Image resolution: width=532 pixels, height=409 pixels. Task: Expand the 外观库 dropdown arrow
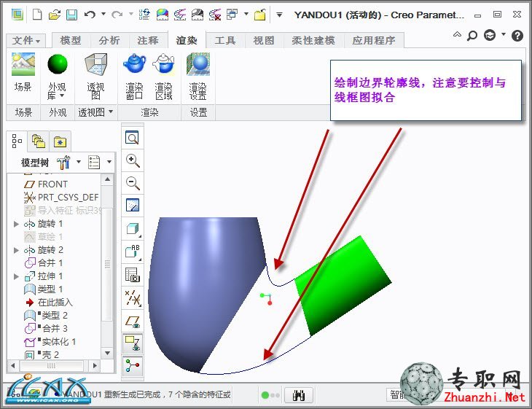(x=62, y=96)
